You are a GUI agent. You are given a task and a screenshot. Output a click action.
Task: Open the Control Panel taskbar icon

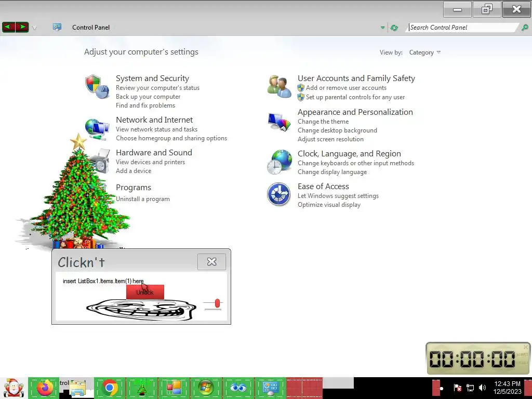pos(270,388)
